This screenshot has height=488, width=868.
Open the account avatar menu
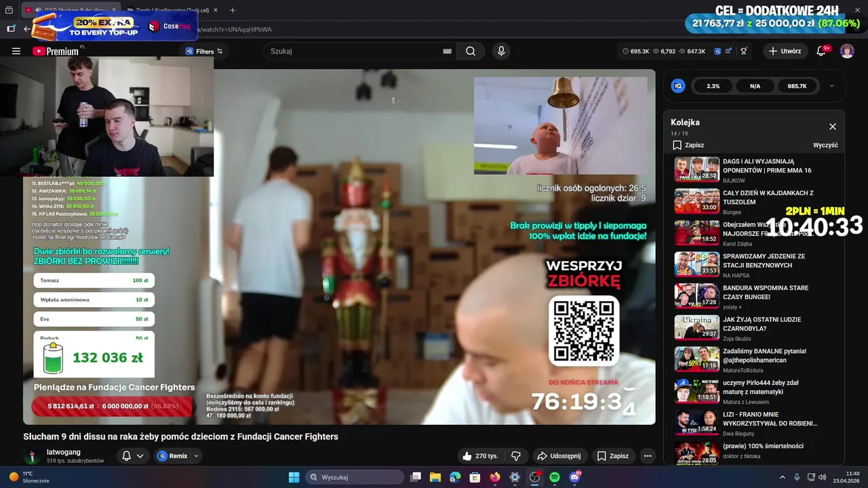tap(847, 51)
